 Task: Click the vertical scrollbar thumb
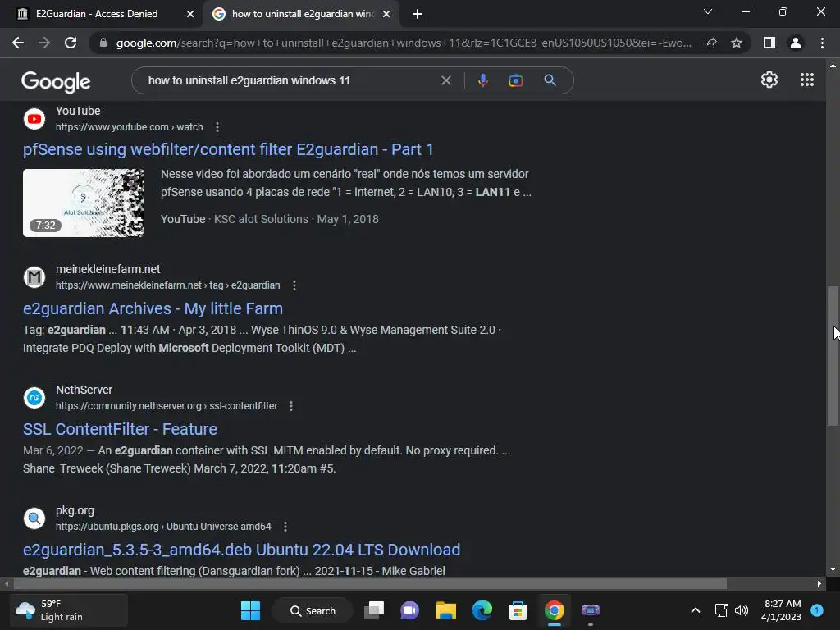click(x=833, y=356)
